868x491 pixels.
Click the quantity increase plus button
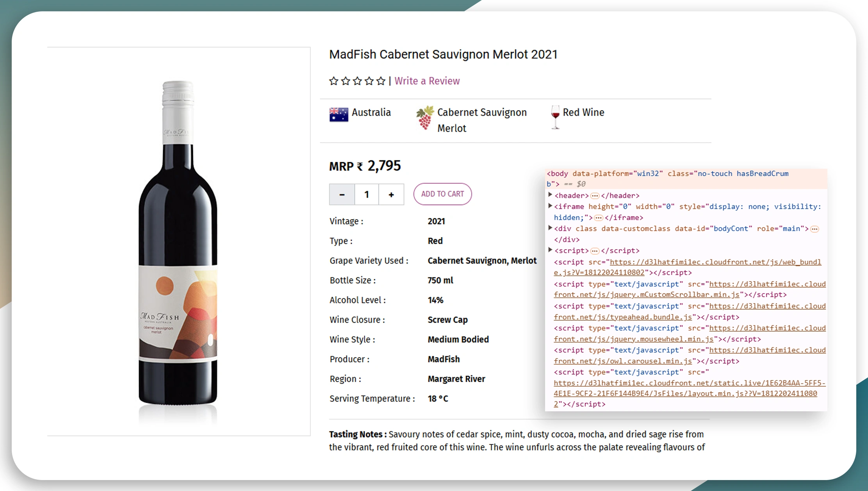pos(390,194)
